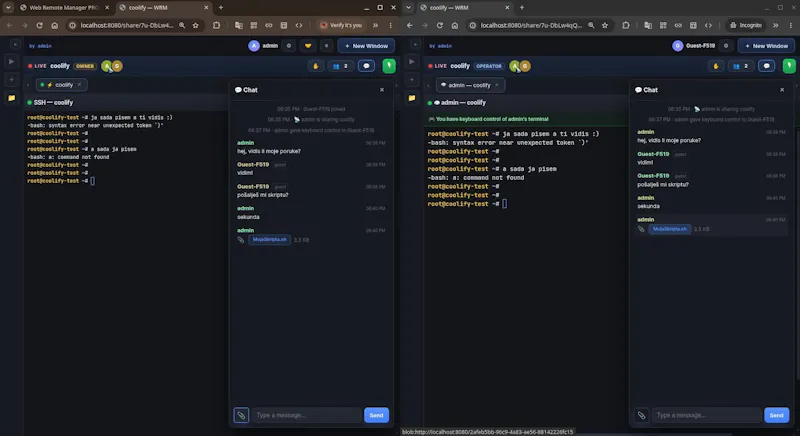Focus the message input in left chat

(307, 415)
